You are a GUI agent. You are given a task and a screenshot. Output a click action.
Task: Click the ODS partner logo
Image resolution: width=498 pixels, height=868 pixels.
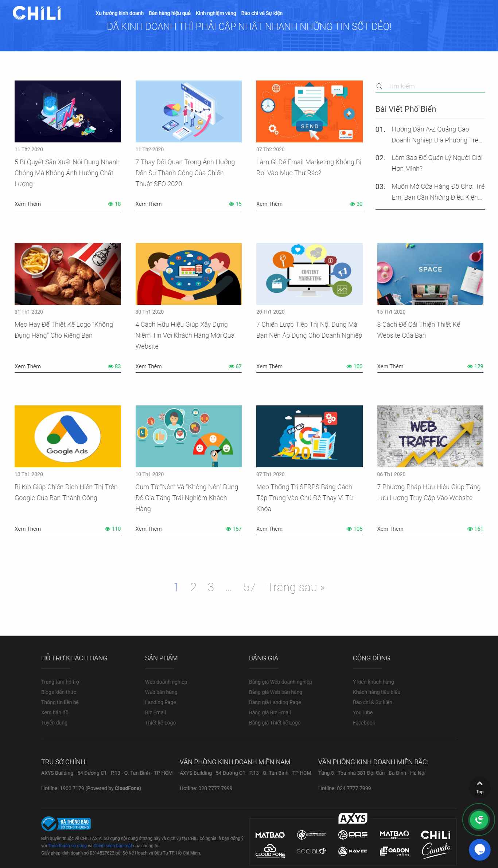[353, 834]
